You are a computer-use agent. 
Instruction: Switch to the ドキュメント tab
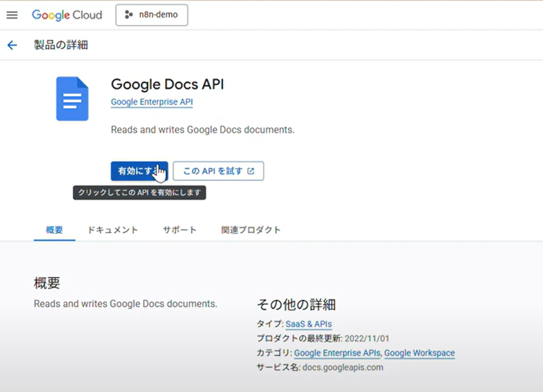(113, 230)
